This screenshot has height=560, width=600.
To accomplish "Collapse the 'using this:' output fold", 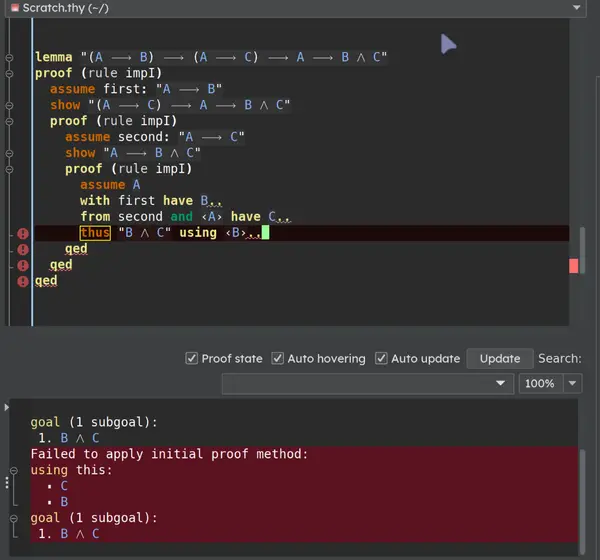I will point(14,470).
